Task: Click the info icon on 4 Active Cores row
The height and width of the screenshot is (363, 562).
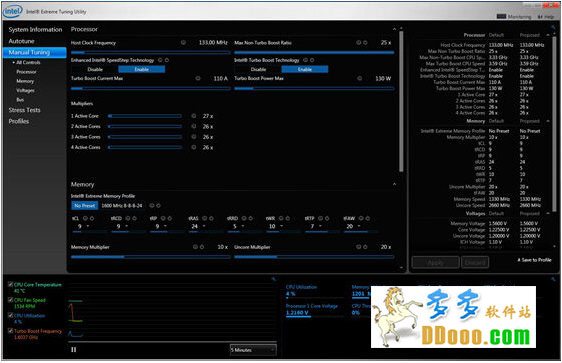Action: pos(194,147)
